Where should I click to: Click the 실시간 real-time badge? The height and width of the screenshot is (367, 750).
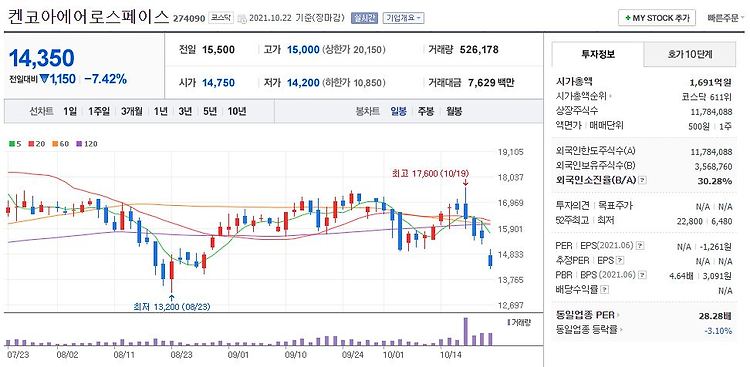(x=364, y=18)
